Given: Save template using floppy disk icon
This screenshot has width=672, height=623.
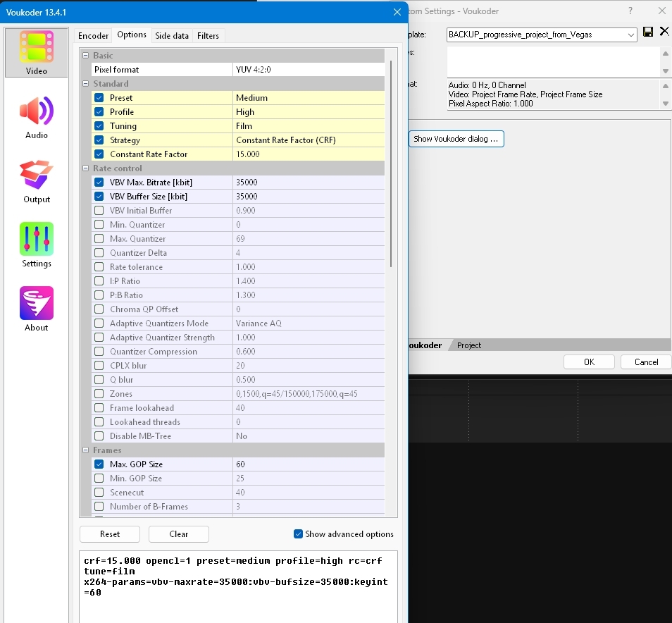Looking at the screenshot, I should pyautogui.click(x=648, y=32).
